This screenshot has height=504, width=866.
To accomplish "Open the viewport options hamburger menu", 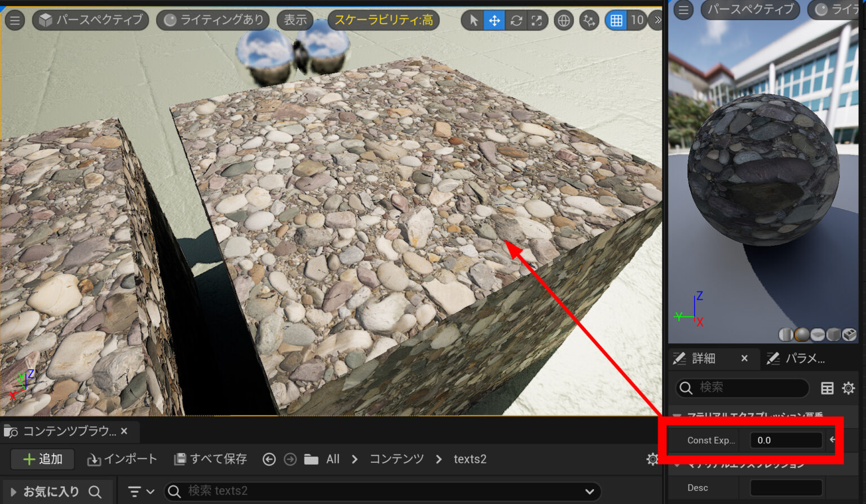I will pyautogui.click(x=15, y=20).
